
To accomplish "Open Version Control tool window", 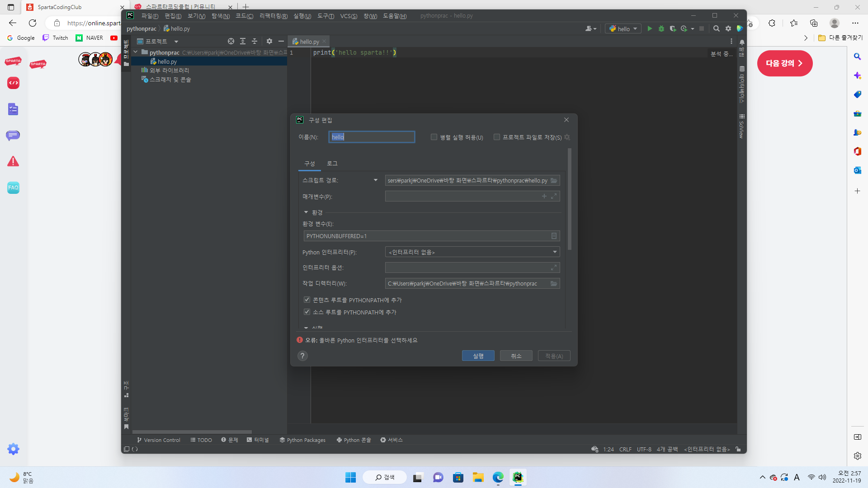I will (x=159, y=440).
